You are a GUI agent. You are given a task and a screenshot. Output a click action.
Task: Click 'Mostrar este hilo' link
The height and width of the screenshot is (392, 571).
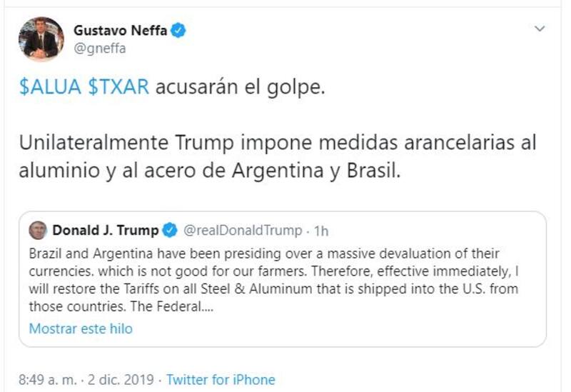pos(81,329)
